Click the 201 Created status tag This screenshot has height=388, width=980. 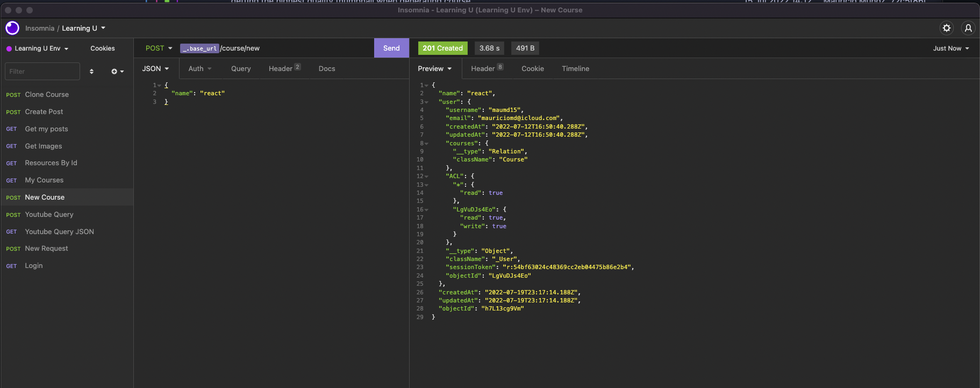443,48
